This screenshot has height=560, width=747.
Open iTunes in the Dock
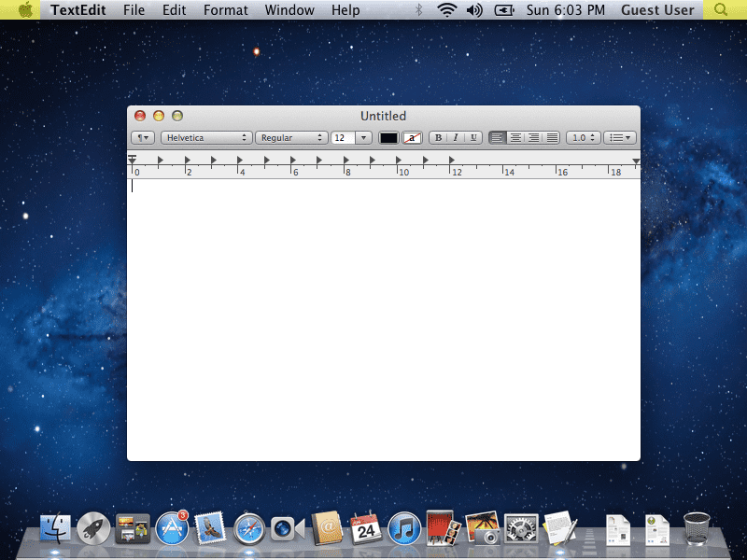(404, 529)
